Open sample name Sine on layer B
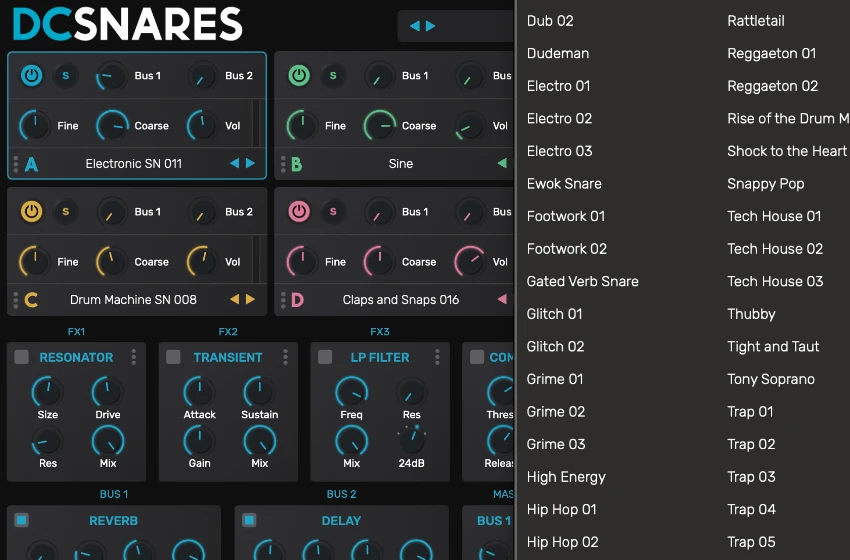Screen dimensions: 850x560 tap(401, 164)
